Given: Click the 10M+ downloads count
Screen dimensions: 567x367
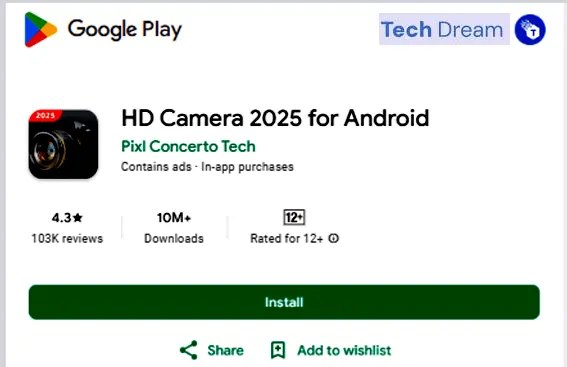Looking at the screenshot, I should (x=174, y=218).
